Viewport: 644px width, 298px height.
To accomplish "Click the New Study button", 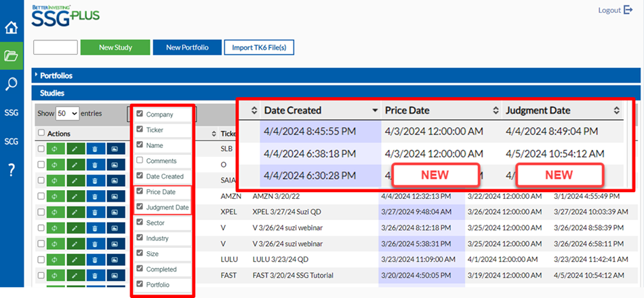I will [115, 48].
